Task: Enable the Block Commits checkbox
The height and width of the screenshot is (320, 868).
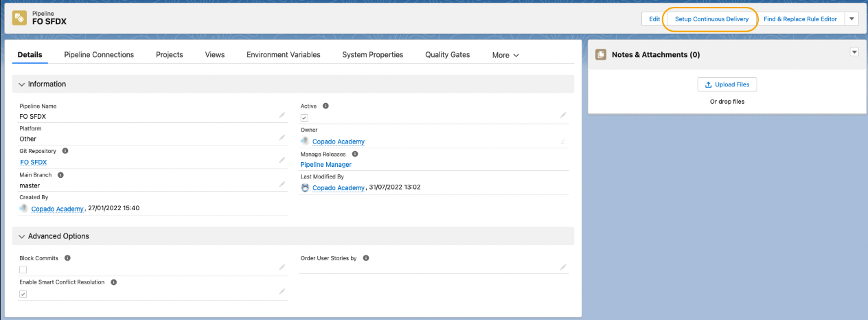Action: click(23, 270)
